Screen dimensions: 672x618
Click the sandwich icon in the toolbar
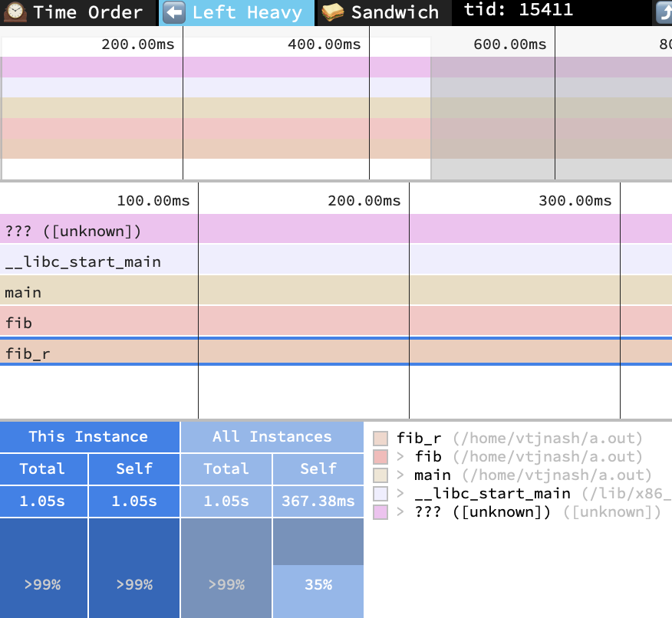[333, 12]
